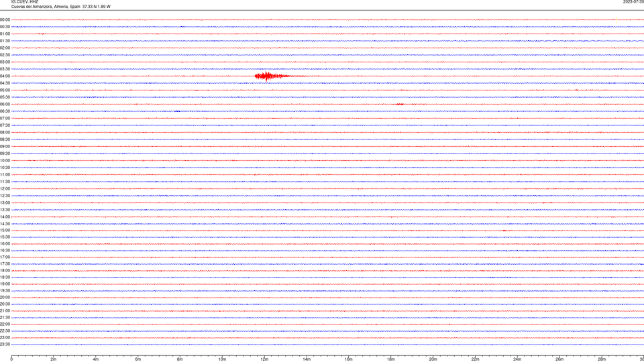Click the 16:00 time label
Image resolution: width=644 pixels, height=362 pixels.
[5, 244]
